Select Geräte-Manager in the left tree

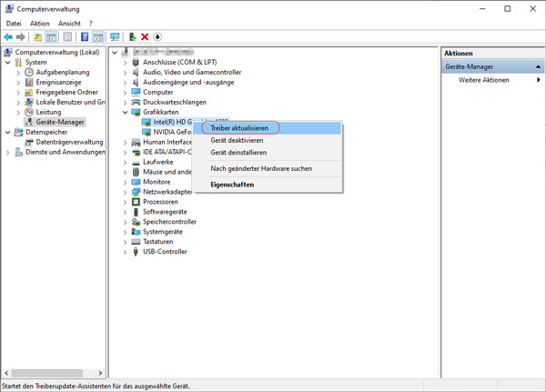click(60, 122)
